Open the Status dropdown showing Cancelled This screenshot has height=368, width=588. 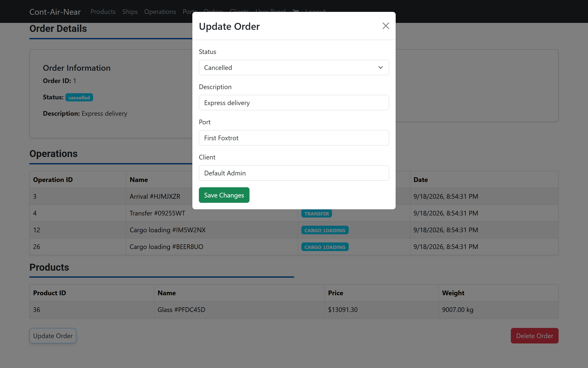pyautogui.click(x=294, y=67)
